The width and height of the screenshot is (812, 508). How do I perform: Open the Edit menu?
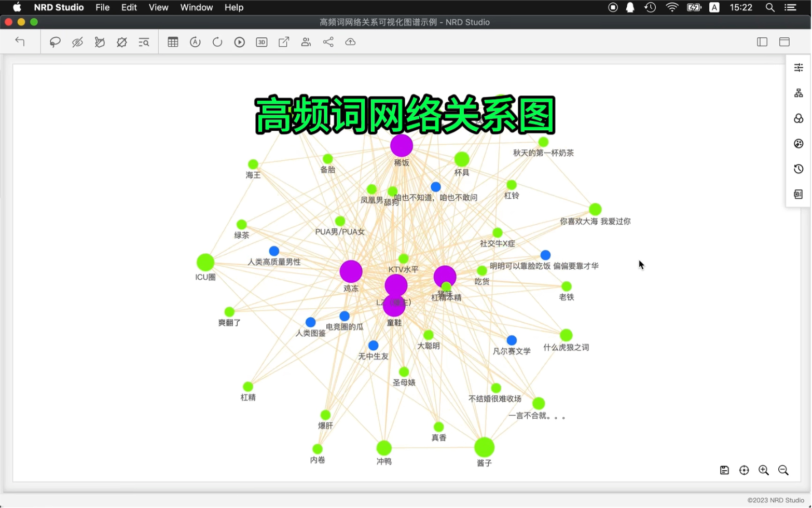pyautogui.click(x=129, y=7)
